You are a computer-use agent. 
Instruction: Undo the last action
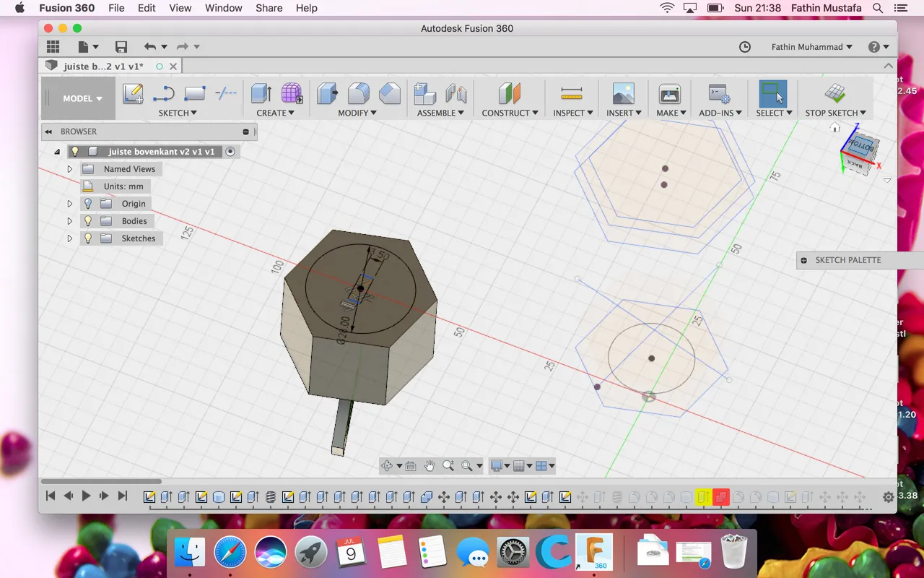pos(149,47)
